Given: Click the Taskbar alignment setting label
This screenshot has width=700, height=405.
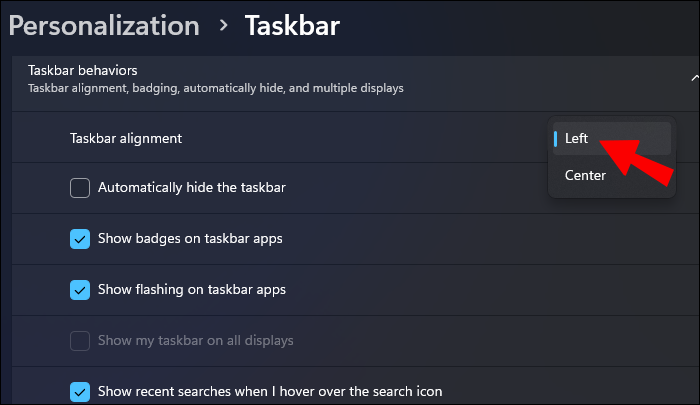Looking at the screenshot, I should click(126, 139).
